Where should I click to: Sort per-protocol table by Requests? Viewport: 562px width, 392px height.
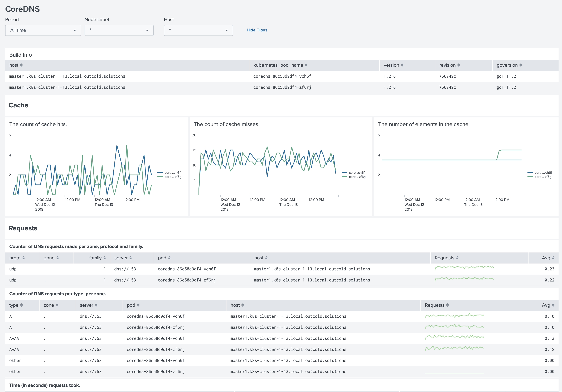click(447, 258)
